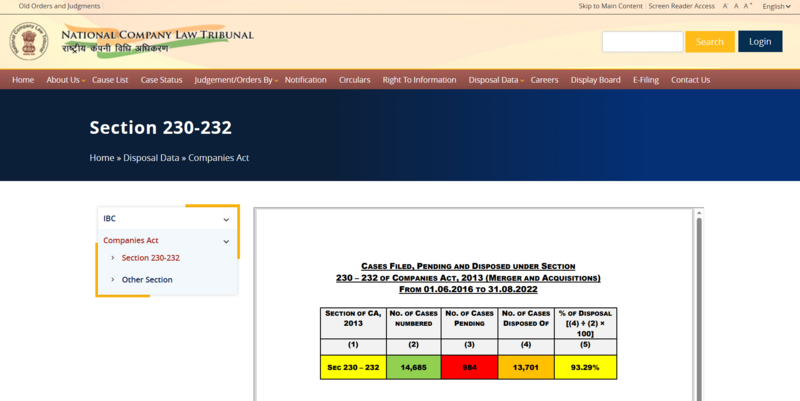Viewport: 800px width, 401px height.
Task: Click arrow bullet before Other Section
Action: 113,280
